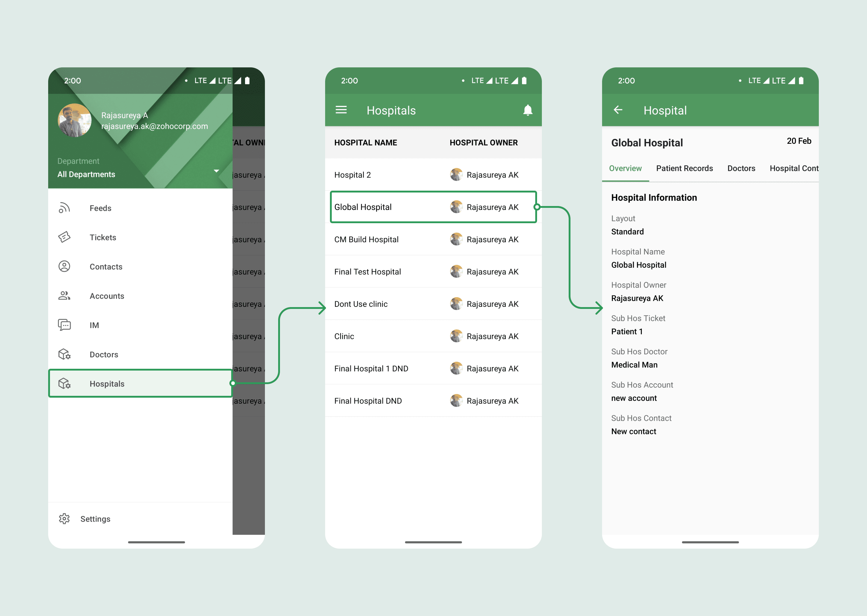The height and width of the screenshot is (616, 867).
Task: Expand the All Departments dropdown arrow
Action: click(x=216, y=171)
